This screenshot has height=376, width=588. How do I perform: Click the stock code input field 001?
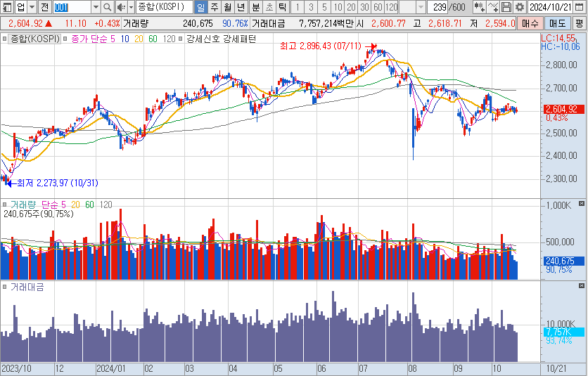[x=72, y=7]
